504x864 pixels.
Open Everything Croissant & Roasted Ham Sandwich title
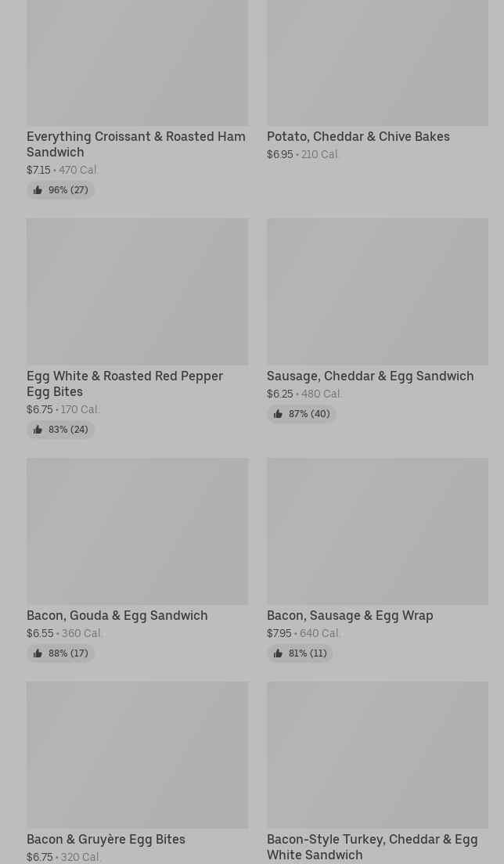pos(135,144)
